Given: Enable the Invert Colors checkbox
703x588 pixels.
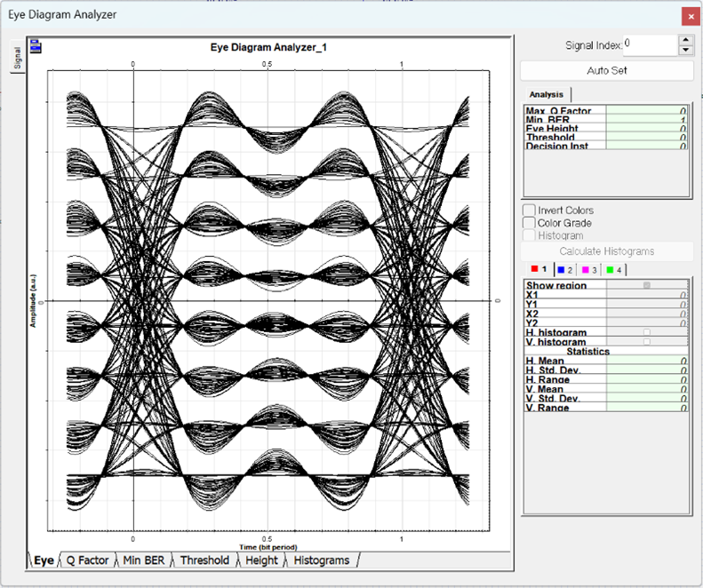Looking at the screenshot, I should [x=529, y=211].
